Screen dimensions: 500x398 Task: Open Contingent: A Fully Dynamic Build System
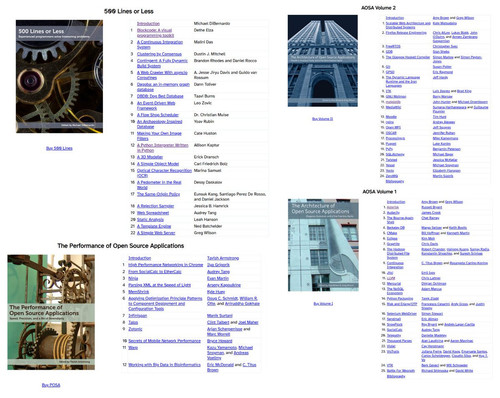[162, 63]
